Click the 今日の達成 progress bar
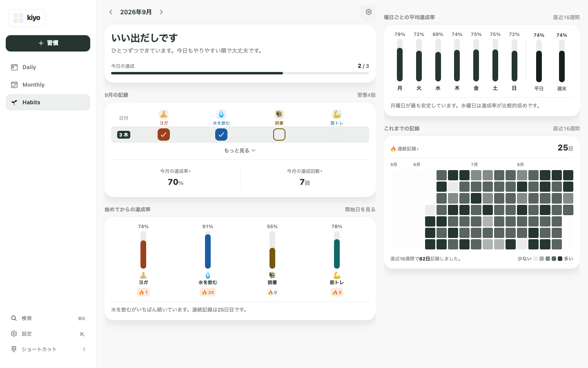This screenshot has width=588, height=368. [240, 73]
